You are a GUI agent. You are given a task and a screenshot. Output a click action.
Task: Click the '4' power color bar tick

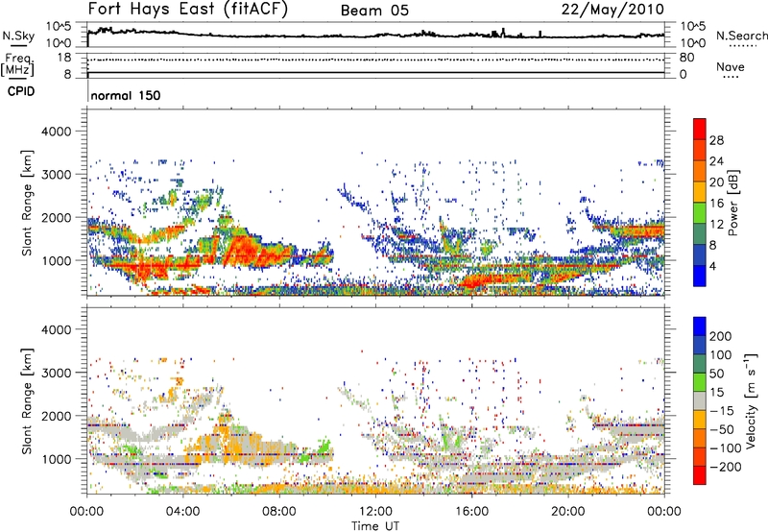point(712,266)
